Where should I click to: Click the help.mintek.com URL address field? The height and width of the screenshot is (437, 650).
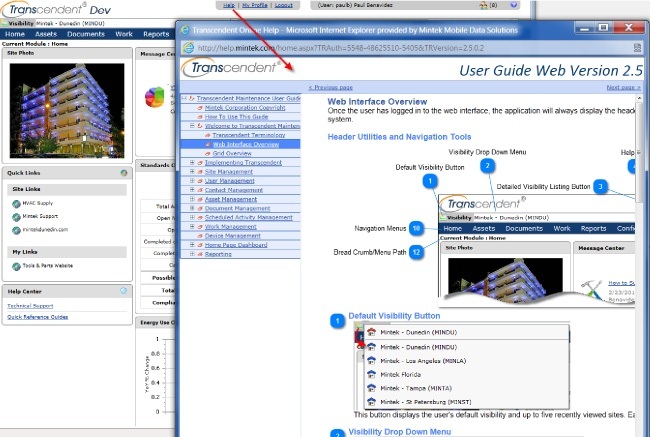(x=340, y=48)
